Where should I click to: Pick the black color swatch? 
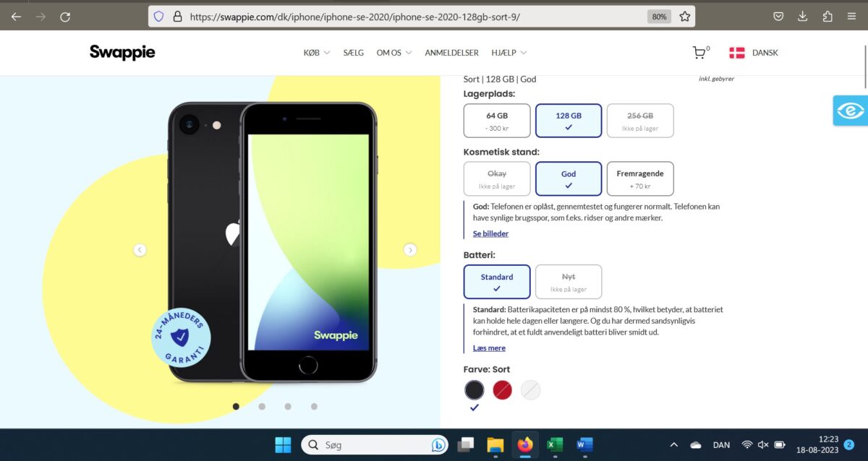pos(475,390)
